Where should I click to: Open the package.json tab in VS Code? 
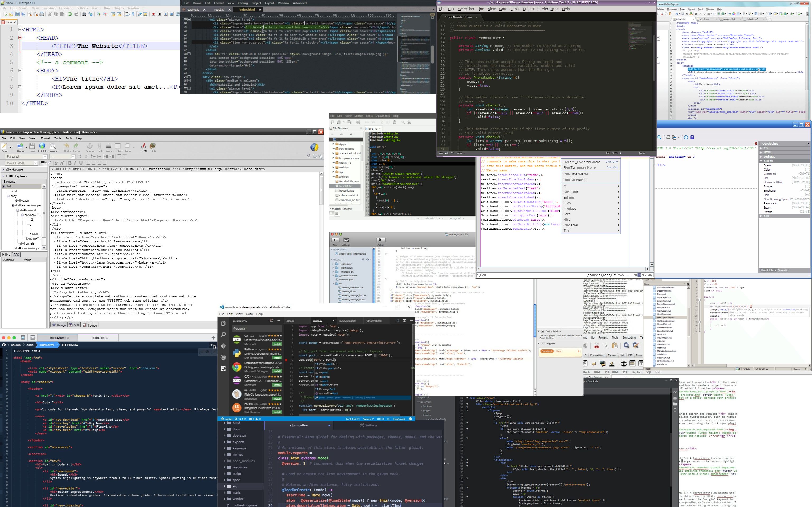pos(347,321)
